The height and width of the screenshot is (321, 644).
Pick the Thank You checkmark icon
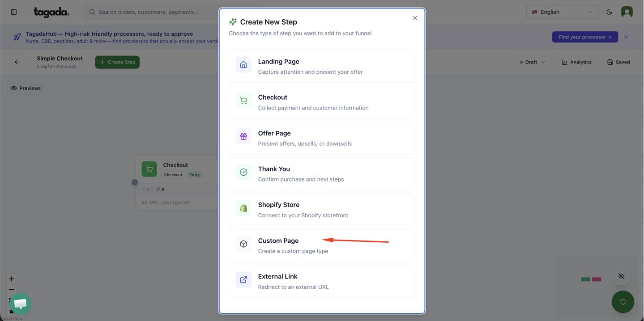(x=243, y=172)
